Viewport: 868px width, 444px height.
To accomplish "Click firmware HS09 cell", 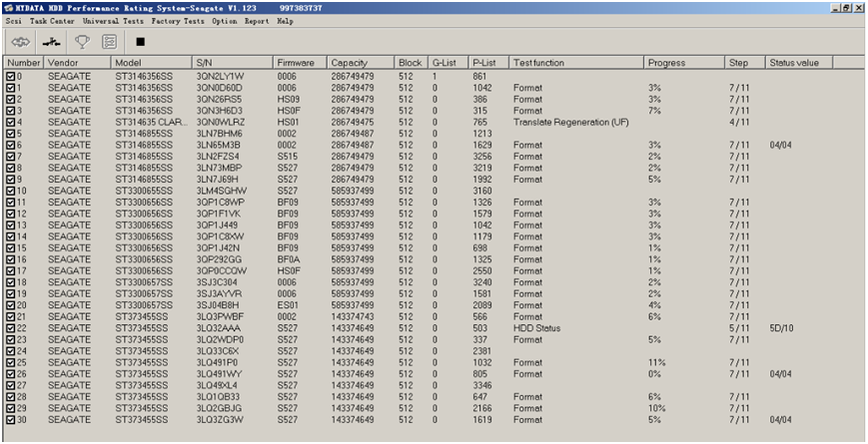I will tap(288, 100).
